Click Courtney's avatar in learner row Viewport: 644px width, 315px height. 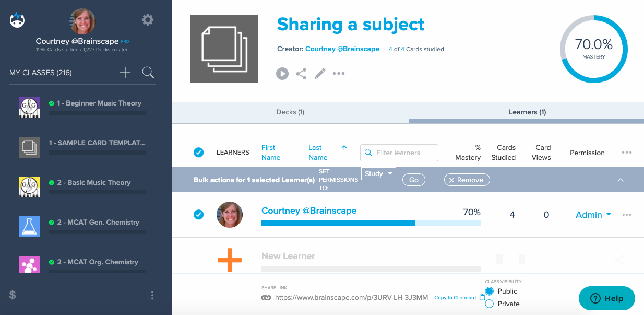(x=230, y=215)
